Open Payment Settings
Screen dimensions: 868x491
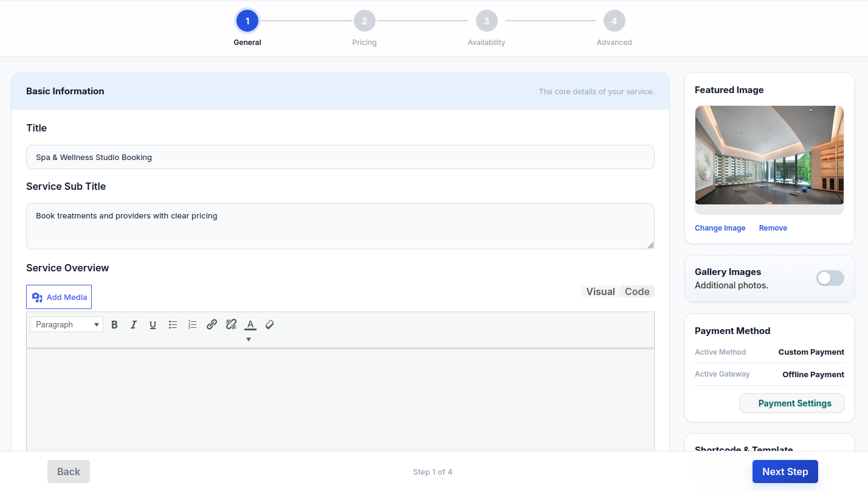[x=792, y=403]
